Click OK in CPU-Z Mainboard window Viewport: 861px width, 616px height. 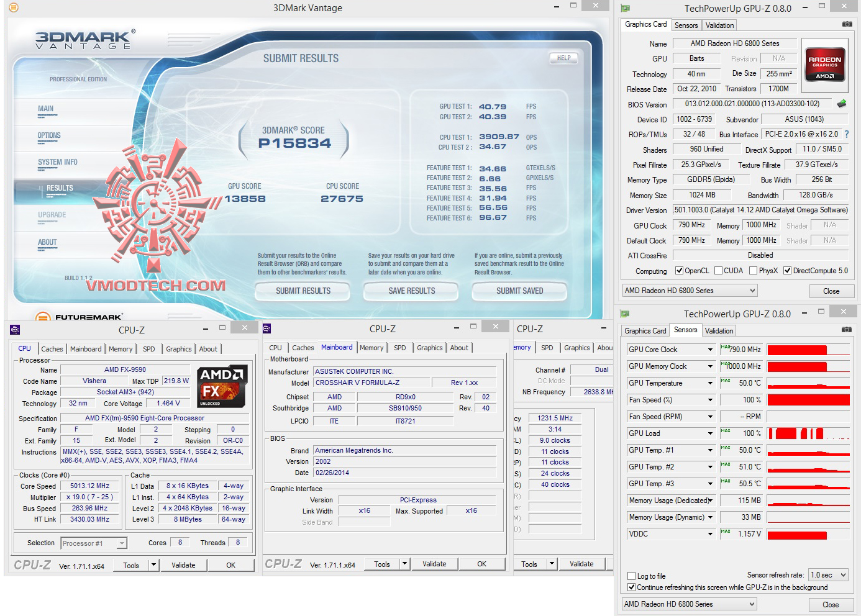tap(481, 564)
